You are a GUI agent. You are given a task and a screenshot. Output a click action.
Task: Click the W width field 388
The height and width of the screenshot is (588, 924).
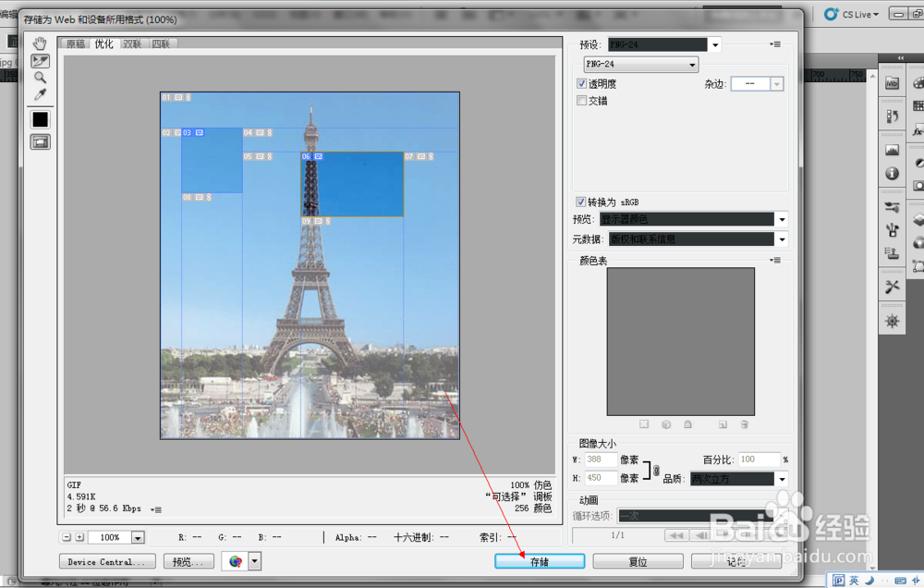tap(601, 459)
